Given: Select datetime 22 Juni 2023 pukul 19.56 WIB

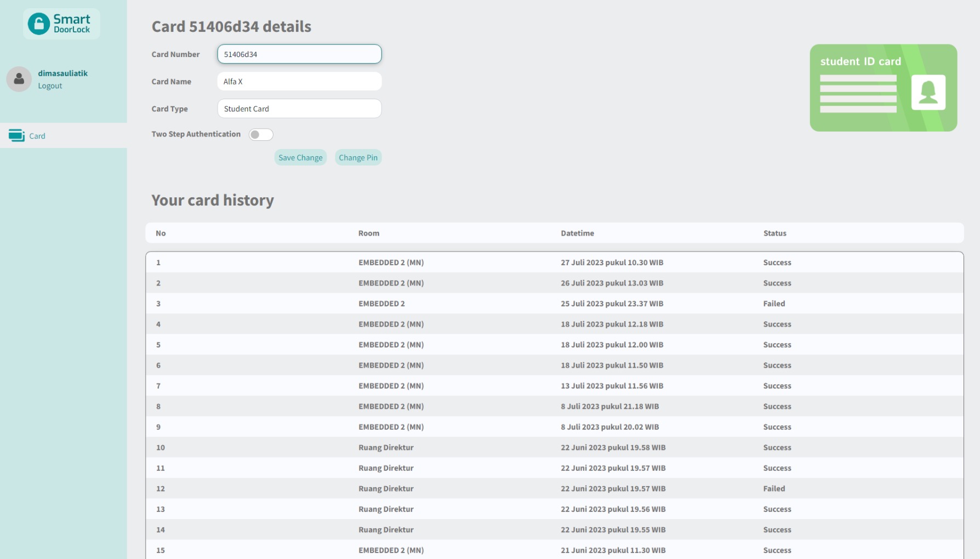Looking at the screenshot, I should [x=613, y=509].
